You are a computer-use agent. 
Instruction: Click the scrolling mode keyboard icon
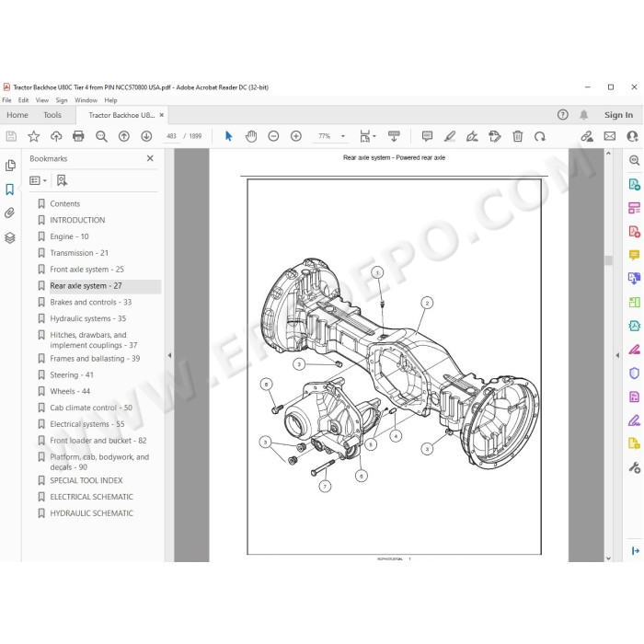tap(394, 136)
